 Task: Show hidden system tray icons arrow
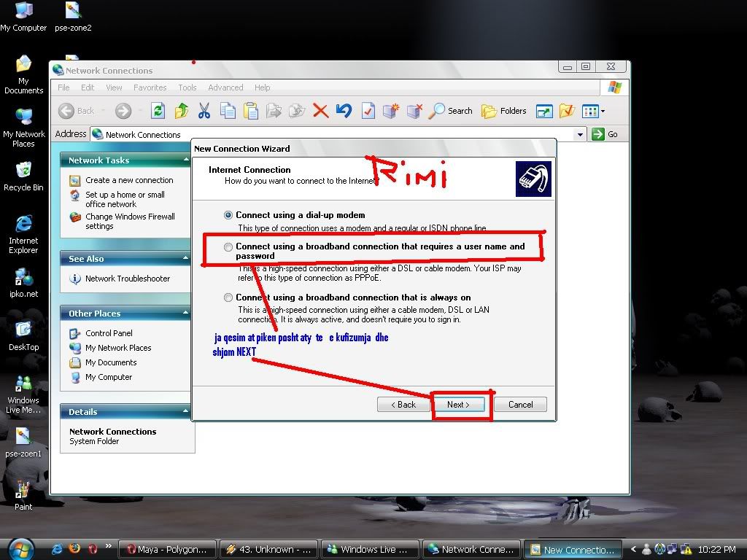633,549
